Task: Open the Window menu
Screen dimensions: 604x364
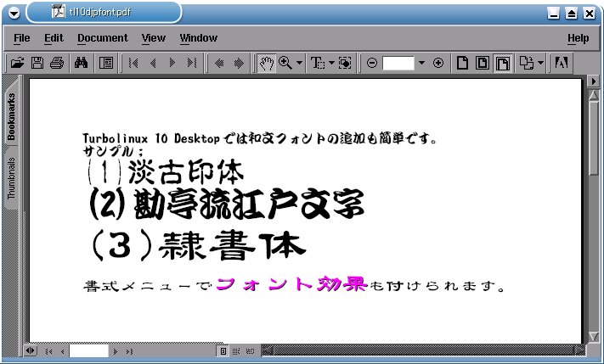Action: [x=199, y=38]
